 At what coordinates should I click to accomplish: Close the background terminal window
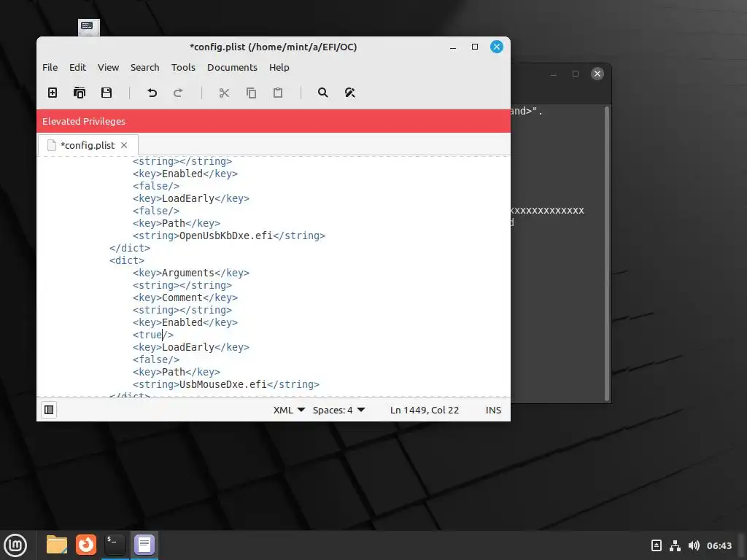pos(597,74)
